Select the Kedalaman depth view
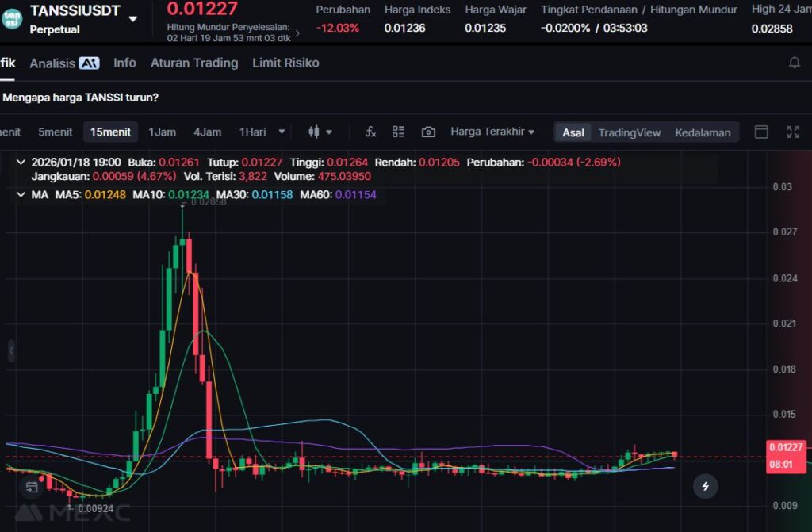 pyautogui.click(x=703, y=132)
